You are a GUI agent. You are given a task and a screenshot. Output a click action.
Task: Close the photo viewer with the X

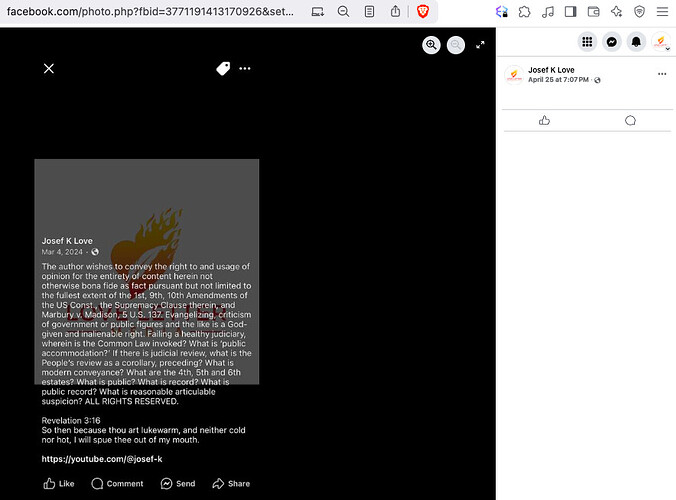(x=49, y=69)
